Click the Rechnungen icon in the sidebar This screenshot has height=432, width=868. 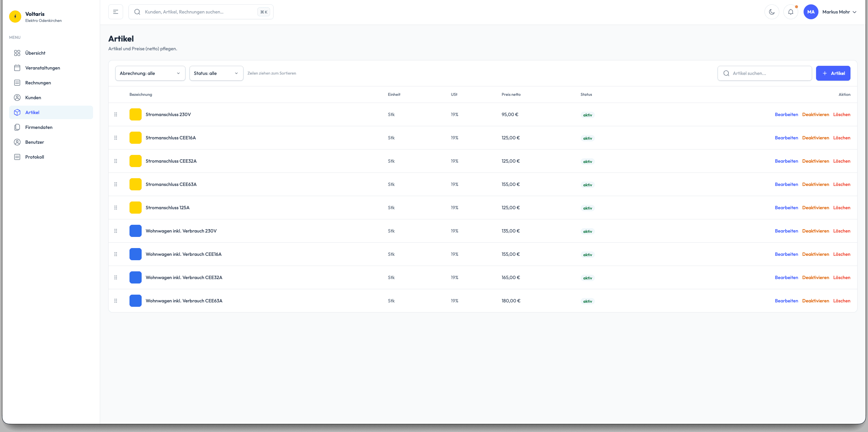(17, 83)
